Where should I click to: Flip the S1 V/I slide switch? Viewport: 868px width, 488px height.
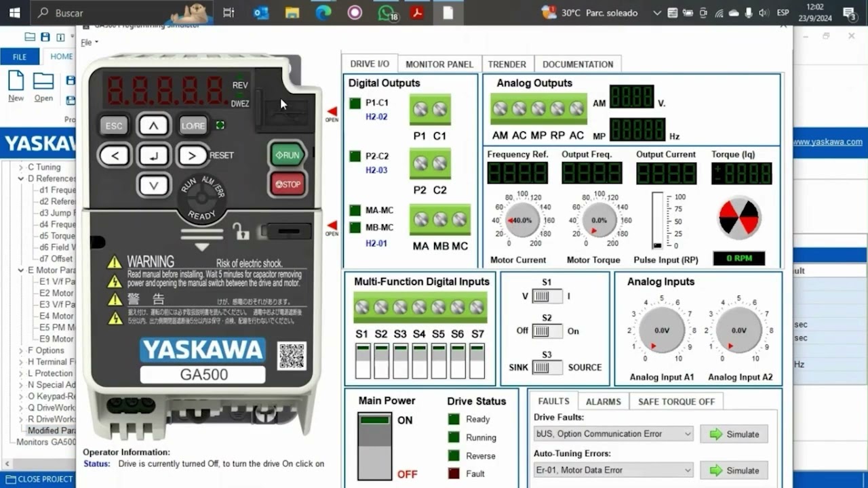pos(547,296)
